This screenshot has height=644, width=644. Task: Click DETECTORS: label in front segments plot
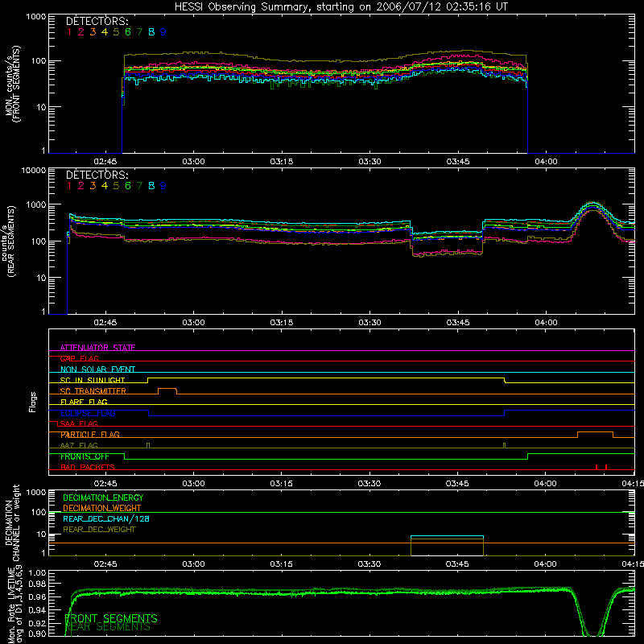97,21
